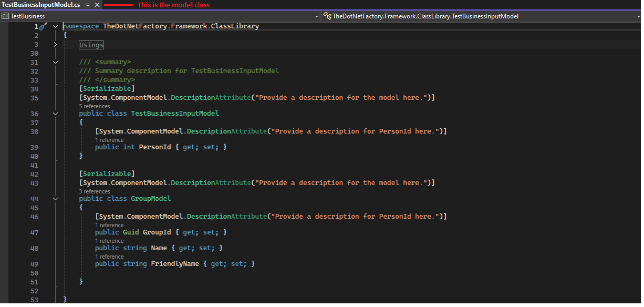Screen dimensions: 644x307
Task: Open quick actions screwdriver icon on line 1
Action: click(x=44, y=26)
